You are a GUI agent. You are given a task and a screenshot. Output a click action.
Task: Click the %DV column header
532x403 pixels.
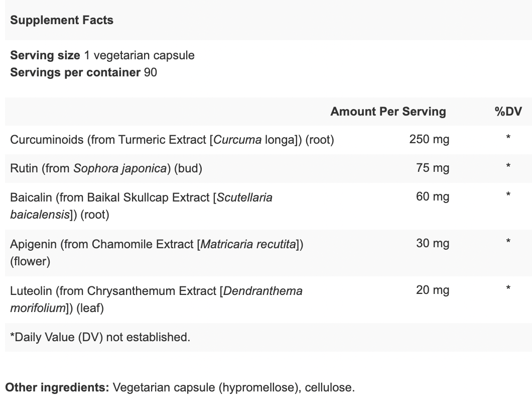tap(508, 112)
